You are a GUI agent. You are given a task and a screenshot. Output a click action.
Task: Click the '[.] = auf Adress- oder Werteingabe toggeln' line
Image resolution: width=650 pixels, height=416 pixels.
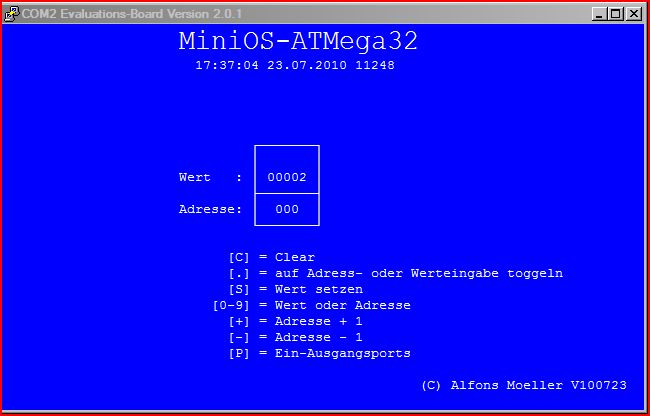click(396, 273)
